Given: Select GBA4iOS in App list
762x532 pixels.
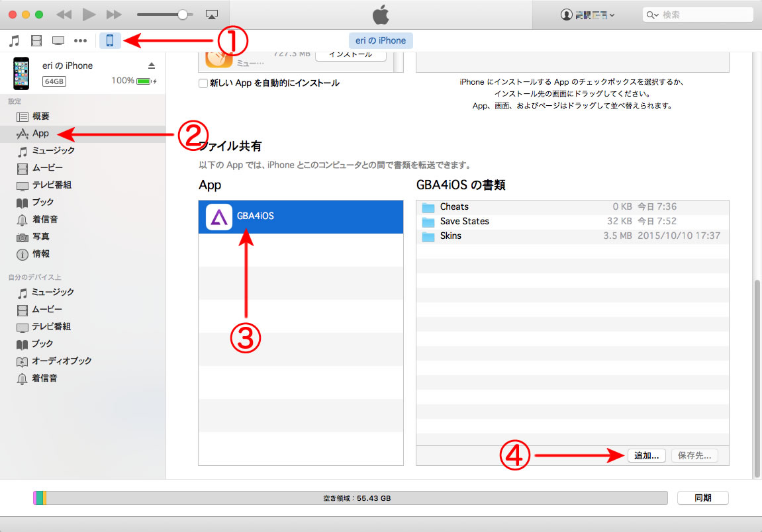Looking at the screenshot, I should click(301, 216).
